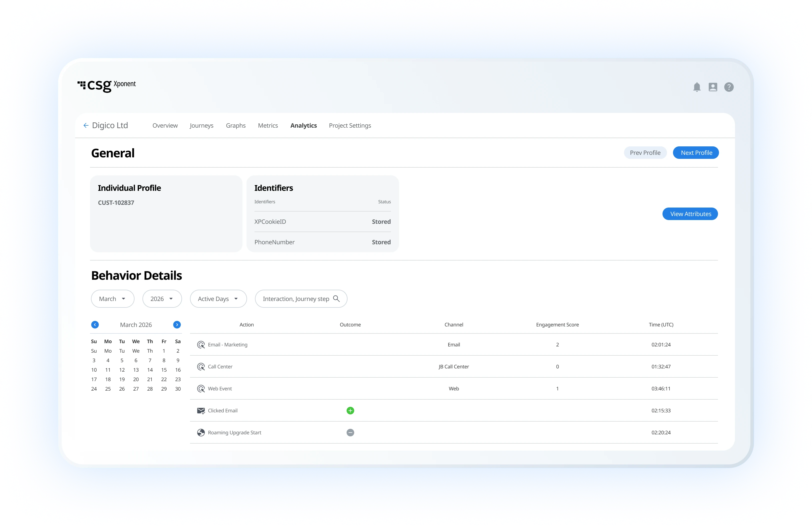Click the Outcome column header

pos(350,324)
